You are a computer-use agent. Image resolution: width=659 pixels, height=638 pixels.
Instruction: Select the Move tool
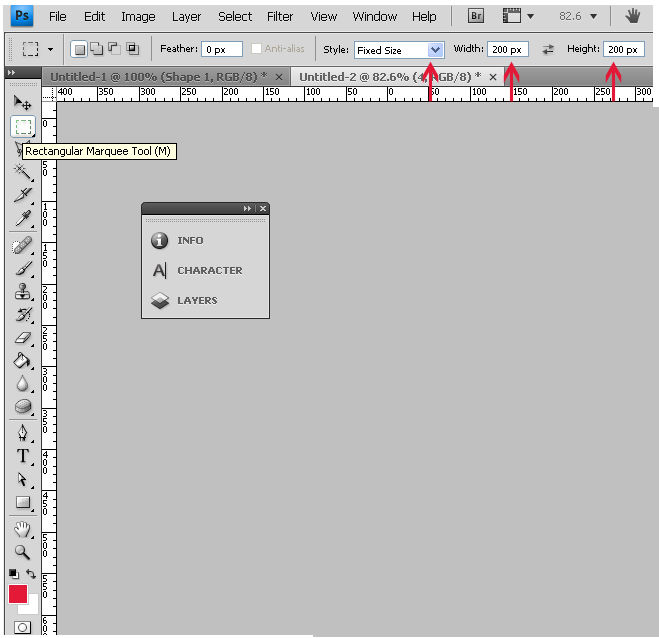(x=22, y=103)
